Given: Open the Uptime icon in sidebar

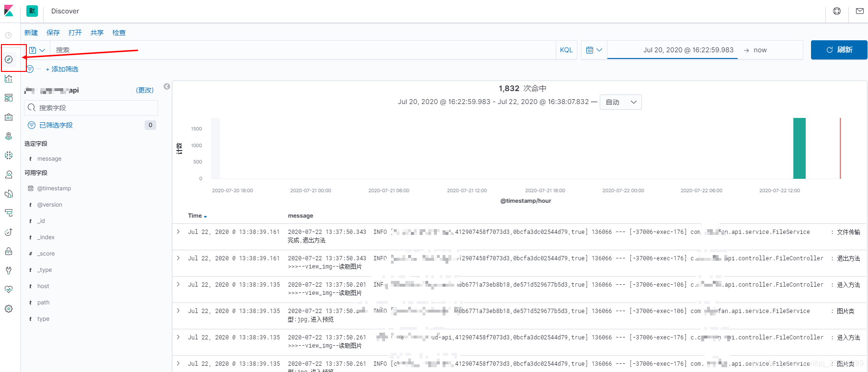Looking at the screenshot, I should pyautogui.click(x=9, y=232).
